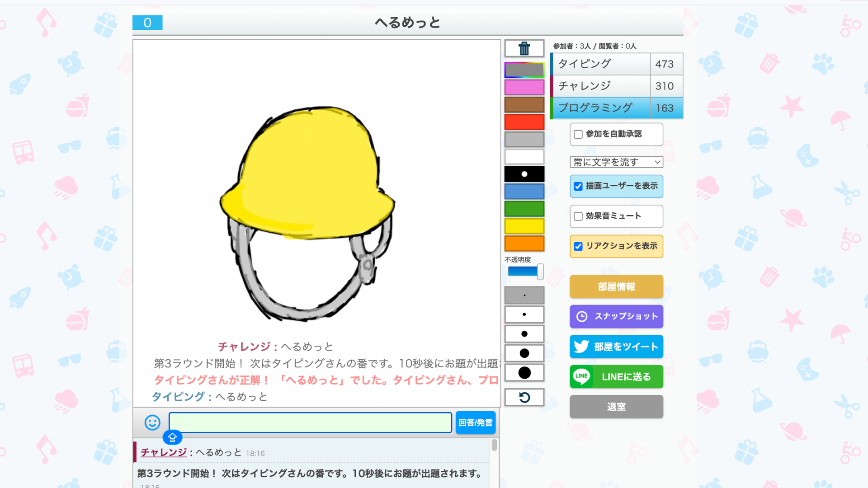
Task: Click the answer input field
Action: pos(310,422)
